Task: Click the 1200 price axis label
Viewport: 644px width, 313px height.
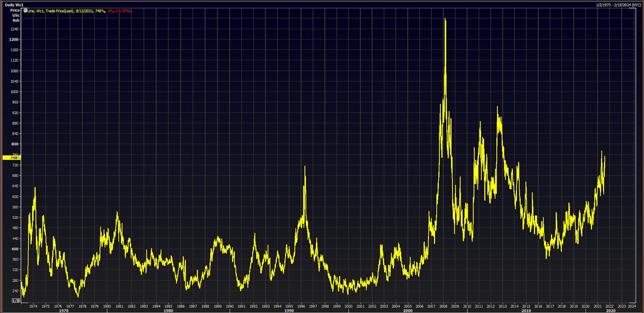Action: tap(14, 39)
